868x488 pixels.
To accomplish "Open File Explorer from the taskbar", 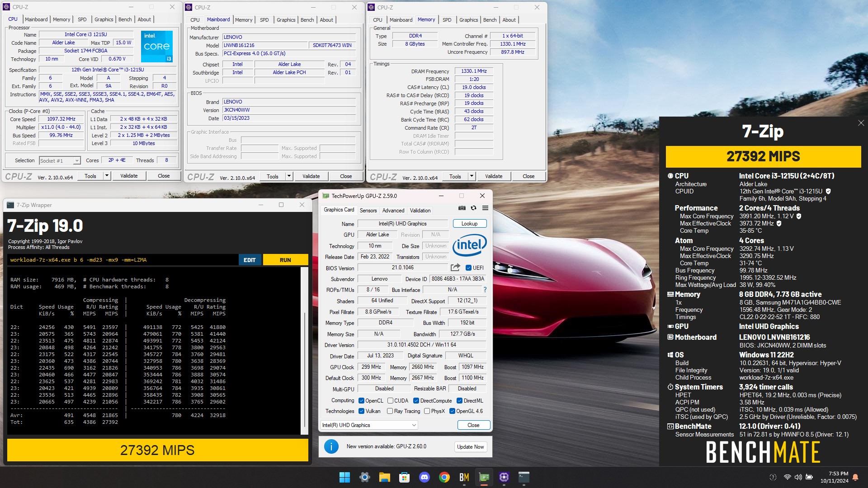I will click(385, 477).
